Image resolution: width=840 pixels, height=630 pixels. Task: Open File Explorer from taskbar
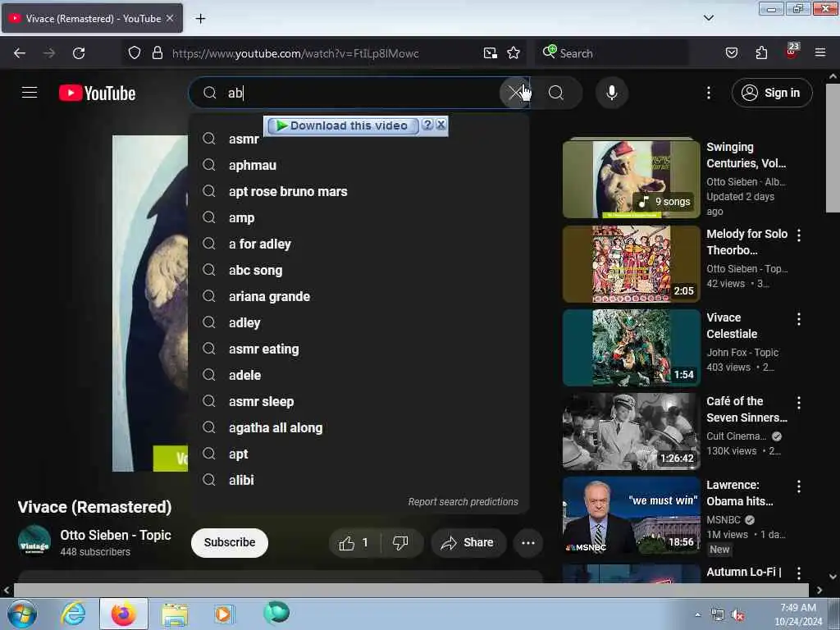(x=175, y=614)
